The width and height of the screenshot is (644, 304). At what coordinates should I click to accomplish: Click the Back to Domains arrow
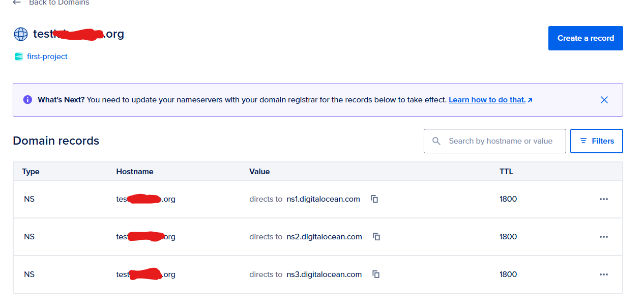point(17,3)
